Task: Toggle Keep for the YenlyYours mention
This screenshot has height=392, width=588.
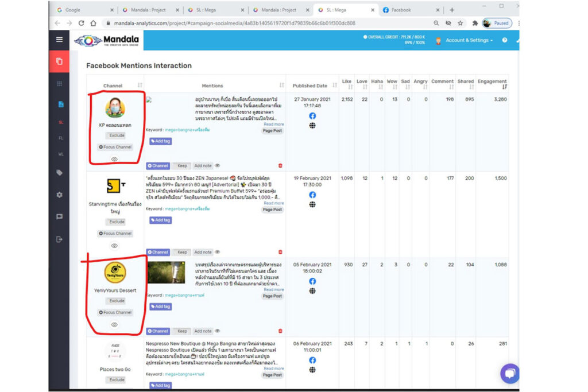Action: pos(182,331)
